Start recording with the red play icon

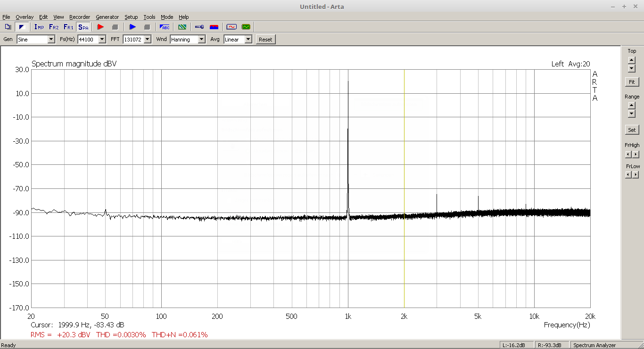point(100,27)
